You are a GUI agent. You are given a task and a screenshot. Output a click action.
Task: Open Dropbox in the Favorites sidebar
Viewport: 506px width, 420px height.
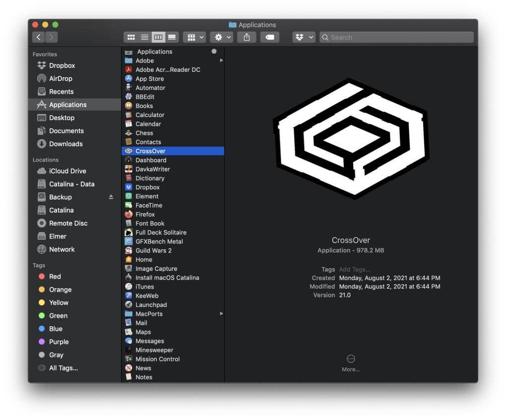tap(75, 65)
